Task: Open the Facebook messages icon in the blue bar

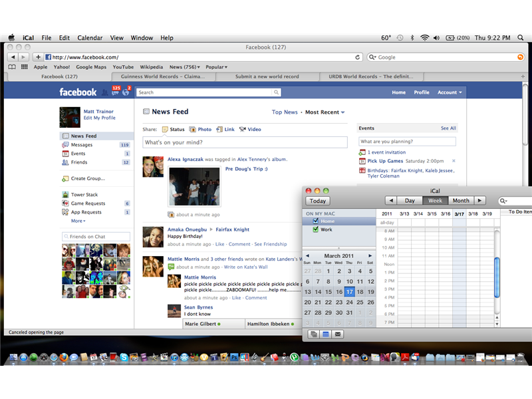Action: point(115,94)
